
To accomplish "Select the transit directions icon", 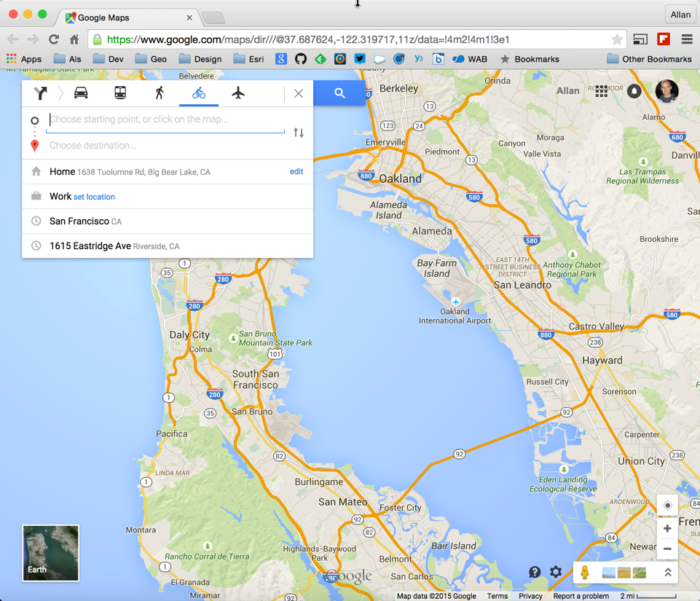I will [x=120, y=93].
